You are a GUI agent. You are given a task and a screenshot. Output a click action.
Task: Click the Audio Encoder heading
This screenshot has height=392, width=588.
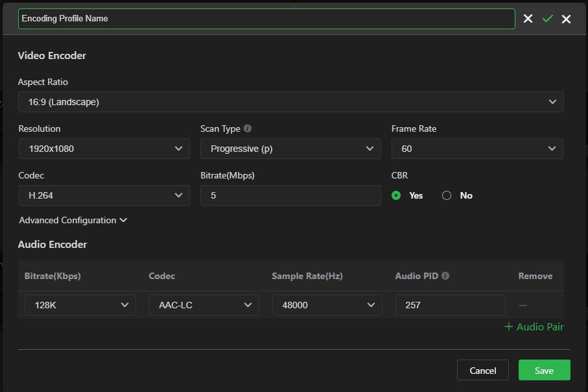point(53,245)
